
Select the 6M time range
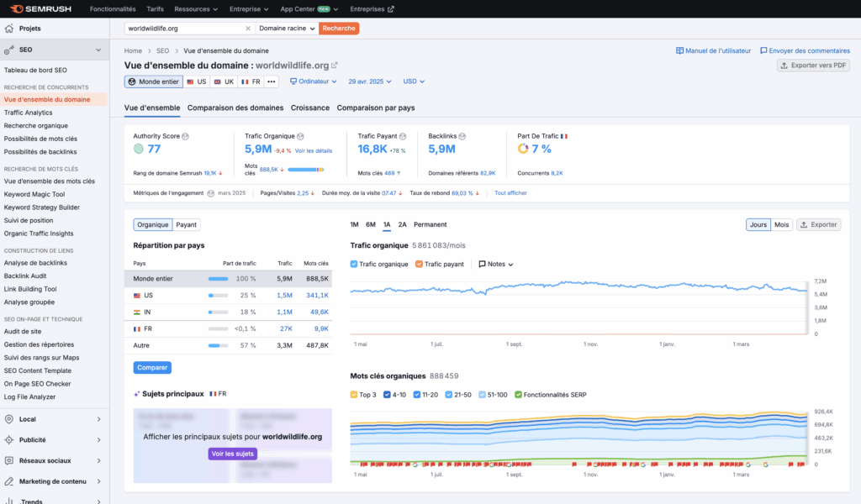[x=371, y=225]
